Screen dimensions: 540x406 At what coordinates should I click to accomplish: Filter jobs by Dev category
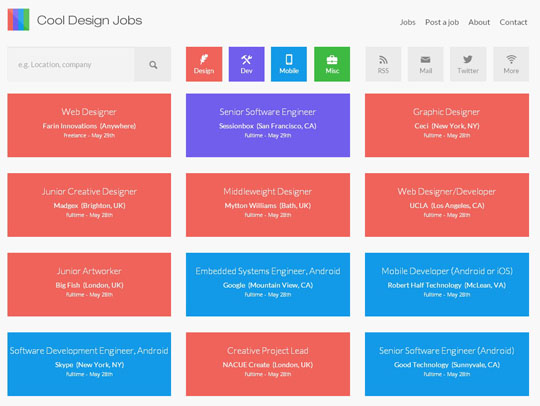(247, 64)
